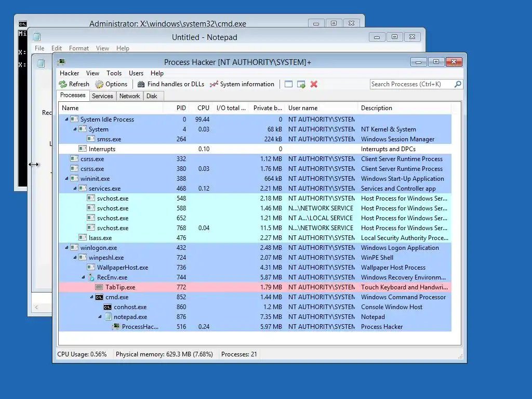
Task: Sort by the User name column header
Action: (x=321, y=108)
